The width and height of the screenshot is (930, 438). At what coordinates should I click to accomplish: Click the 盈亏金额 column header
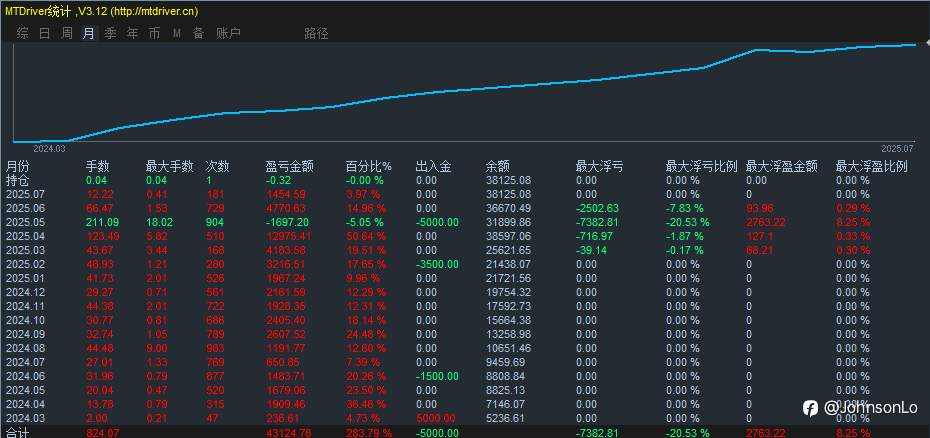point(290,167)
